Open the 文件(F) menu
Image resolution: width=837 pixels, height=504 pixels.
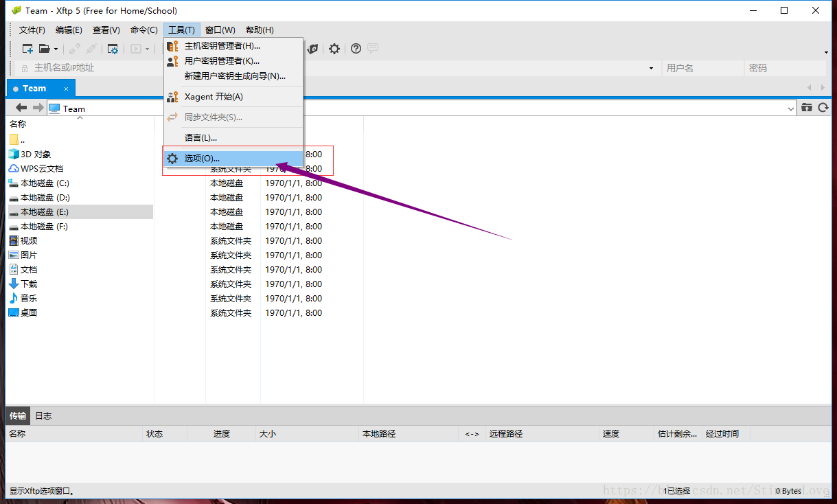pyautogui.click(x=32, y=30)
